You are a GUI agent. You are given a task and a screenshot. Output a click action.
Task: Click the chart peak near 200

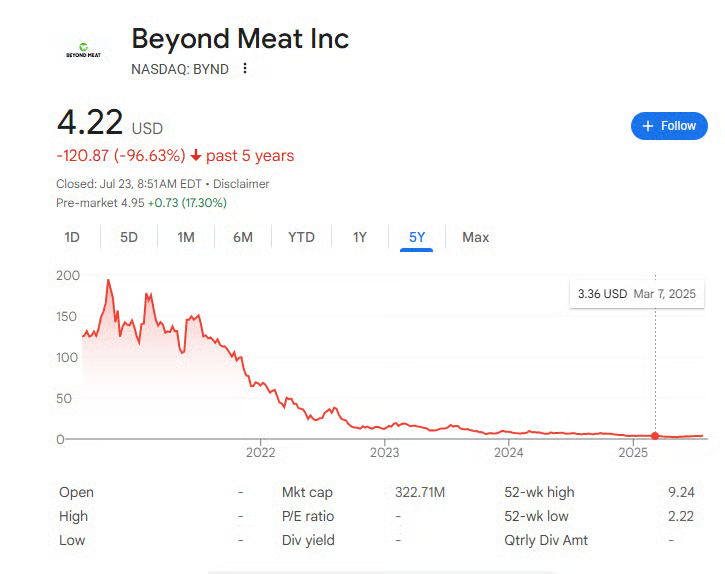tap(108, 281)
